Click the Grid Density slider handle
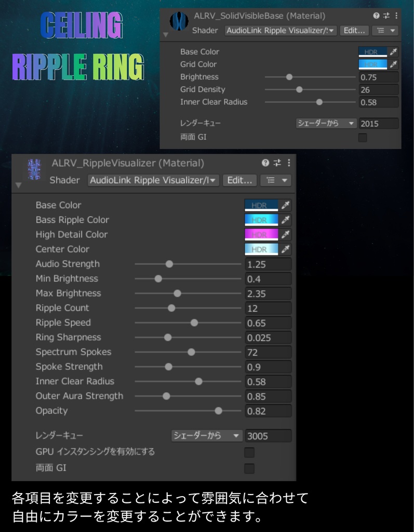The height and width of the screenshot is (532, 414). (299, 89)
